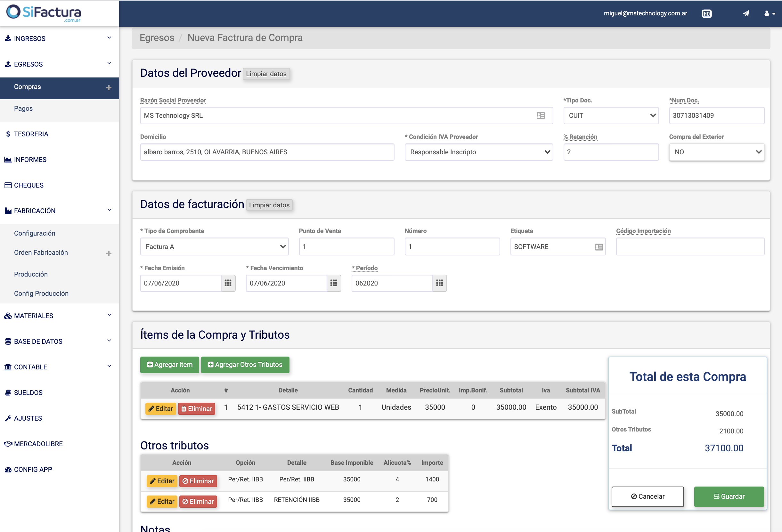This screenshot has width=782, height=532.
Task: Open Condición IVA Proveedor dropdown
Action: point(478,152)
